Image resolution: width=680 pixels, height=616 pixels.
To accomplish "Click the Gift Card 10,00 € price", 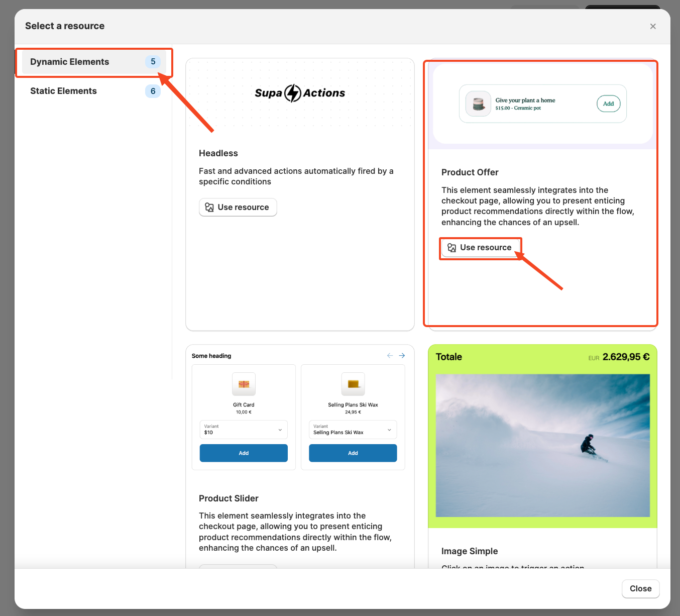I will [244, 412].
